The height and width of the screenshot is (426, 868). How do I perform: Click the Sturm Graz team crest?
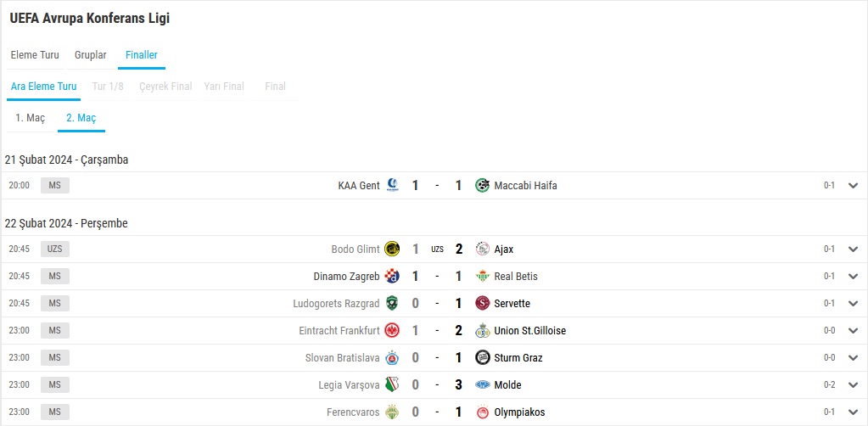(482, 358)
